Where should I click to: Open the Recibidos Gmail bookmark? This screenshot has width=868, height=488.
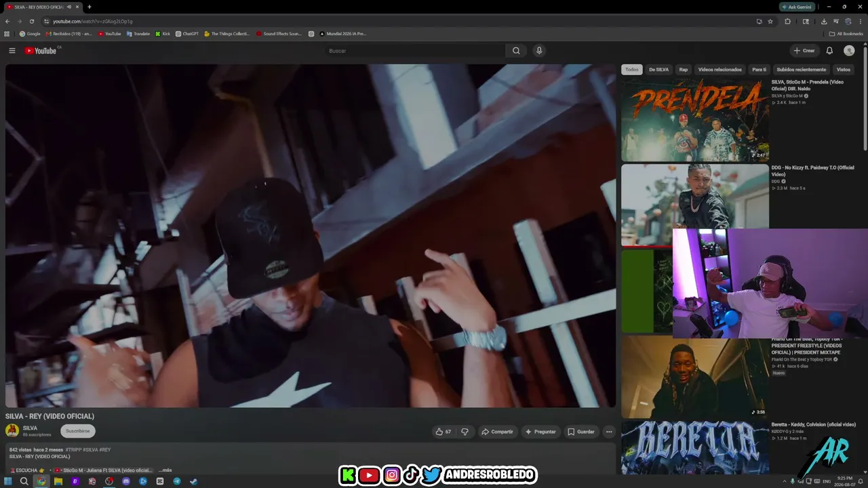click(x=68, y=34)
